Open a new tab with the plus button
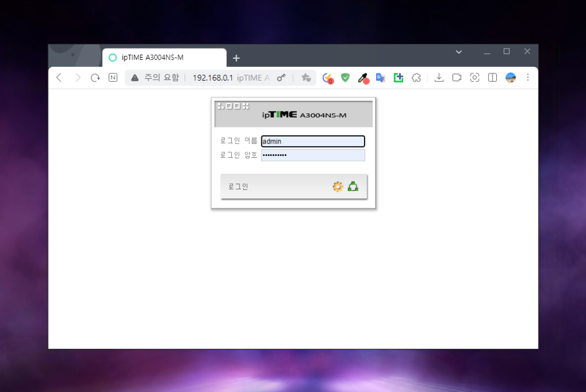Screen dimensions: 586x392 236,58
